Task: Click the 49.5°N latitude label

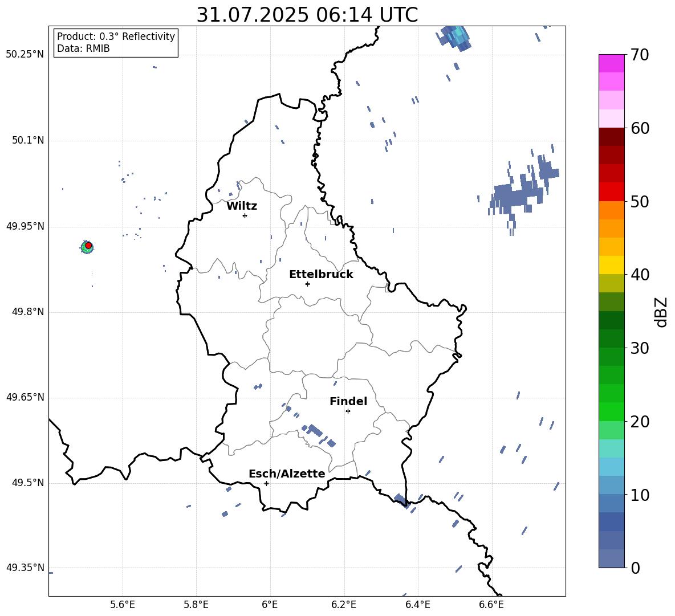Action: click(x=28, y=483)
